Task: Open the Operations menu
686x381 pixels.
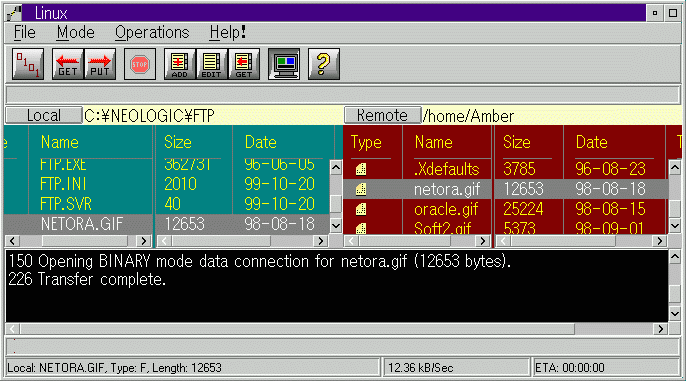Action: click(x=152, y=32)
